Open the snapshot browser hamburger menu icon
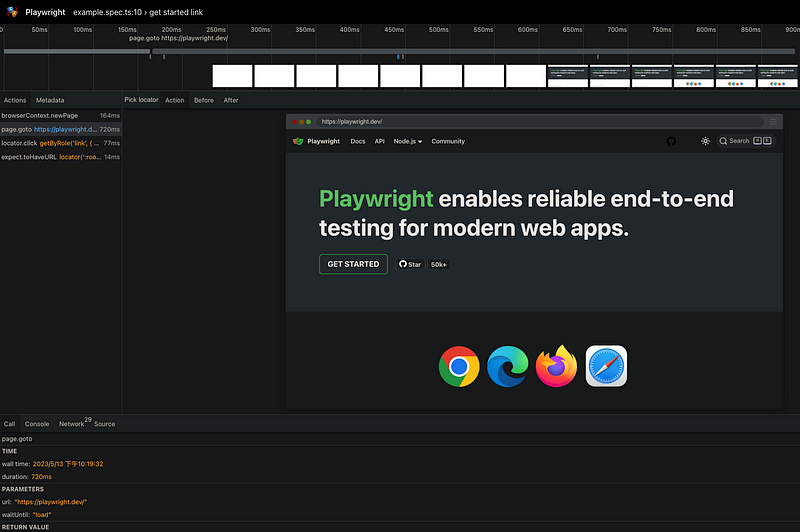 click(x=773, y=121)
